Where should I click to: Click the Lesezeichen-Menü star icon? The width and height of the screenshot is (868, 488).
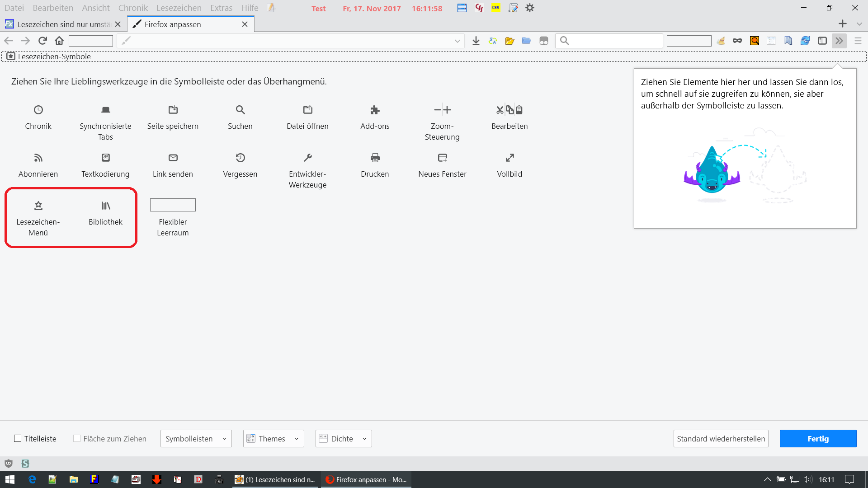click(x=38, y=206)
